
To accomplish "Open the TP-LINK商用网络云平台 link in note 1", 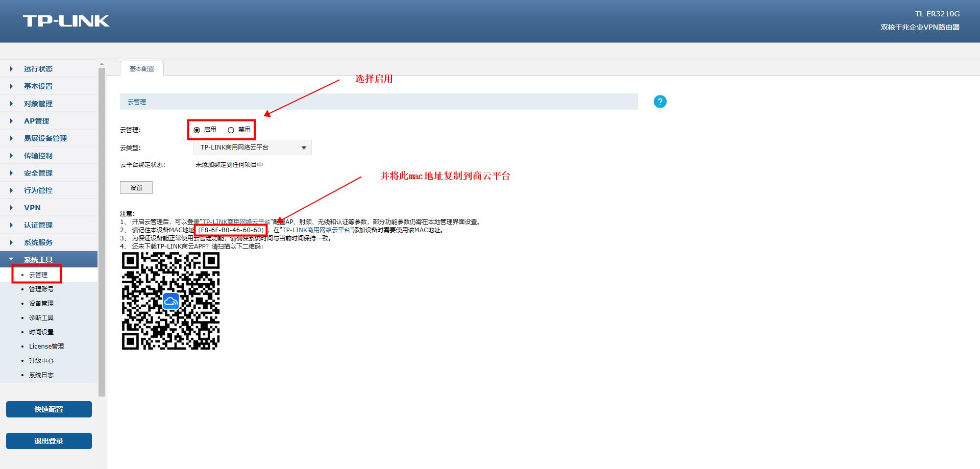I will click(236, 222).
